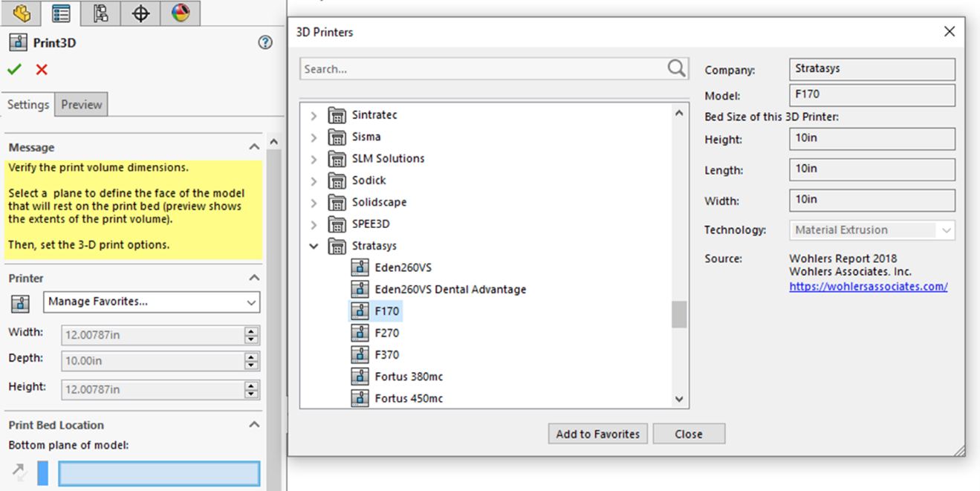Click the Eden260VS Dental Advantage printer icon
The height and width of the screenshot is (491, 980).
[360, 290]
